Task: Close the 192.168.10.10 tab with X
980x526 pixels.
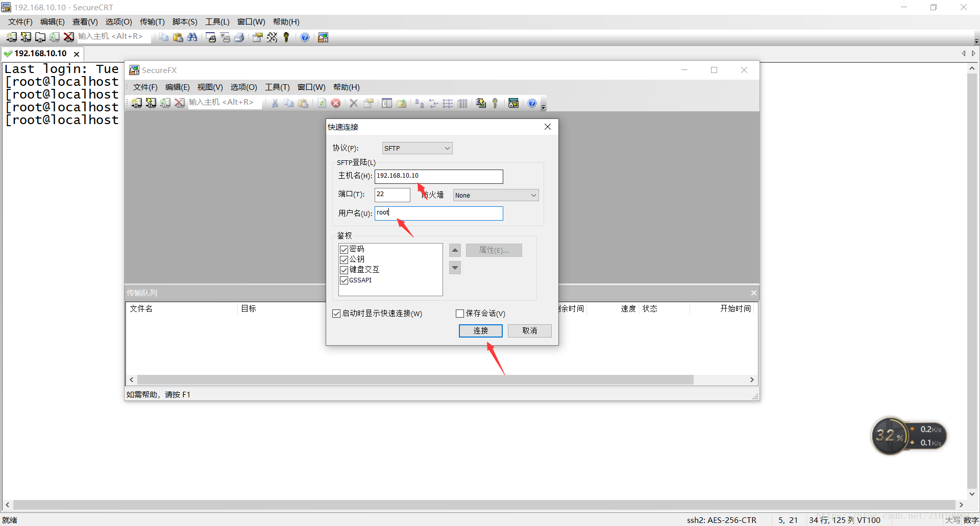Action: 77,54
